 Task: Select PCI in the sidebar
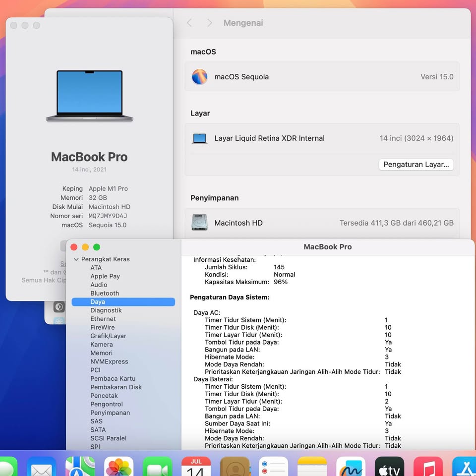(x=95, y=370)
